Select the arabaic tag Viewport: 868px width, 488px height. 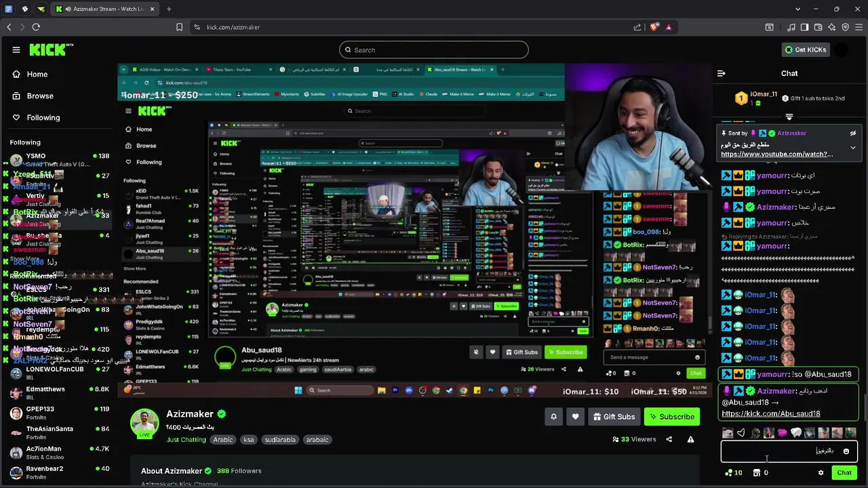317,440
